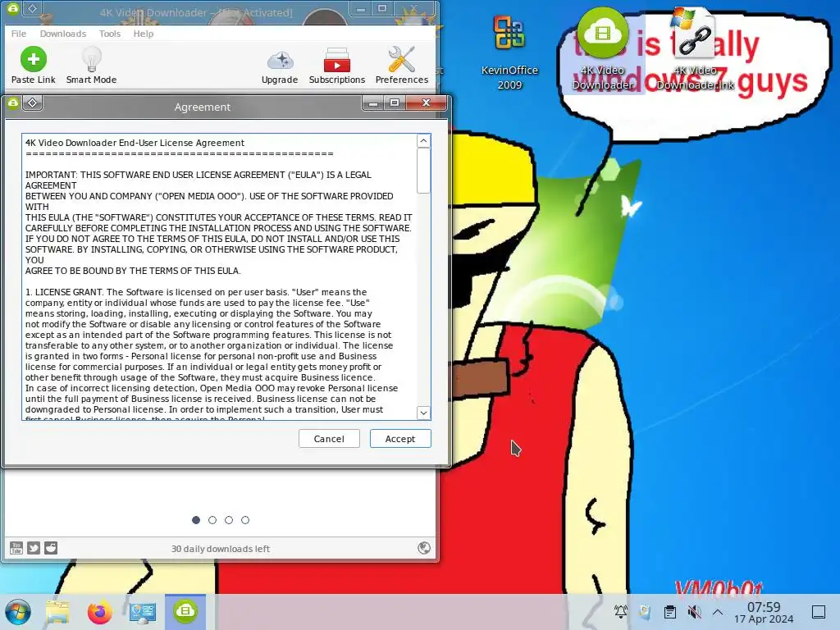Open Subscriptions toolbar icon
Screen dimensions: 840x630
pos(337,59)
